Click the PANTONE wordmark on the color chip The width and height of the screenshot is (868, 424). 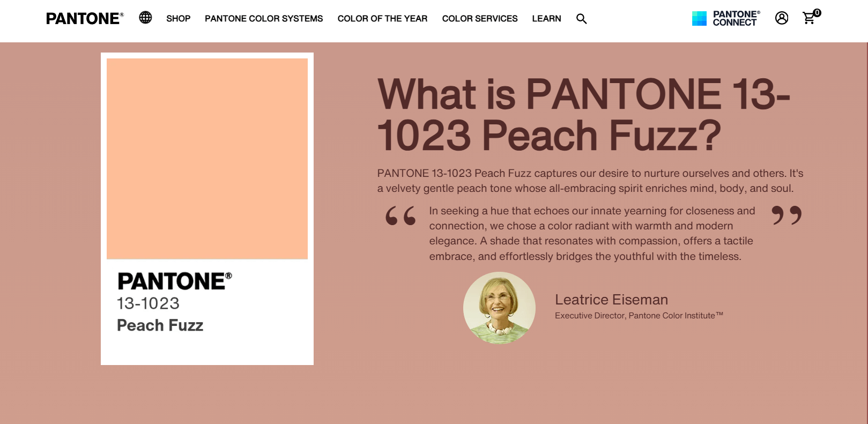pyautogui.click(x=175, y=281)
